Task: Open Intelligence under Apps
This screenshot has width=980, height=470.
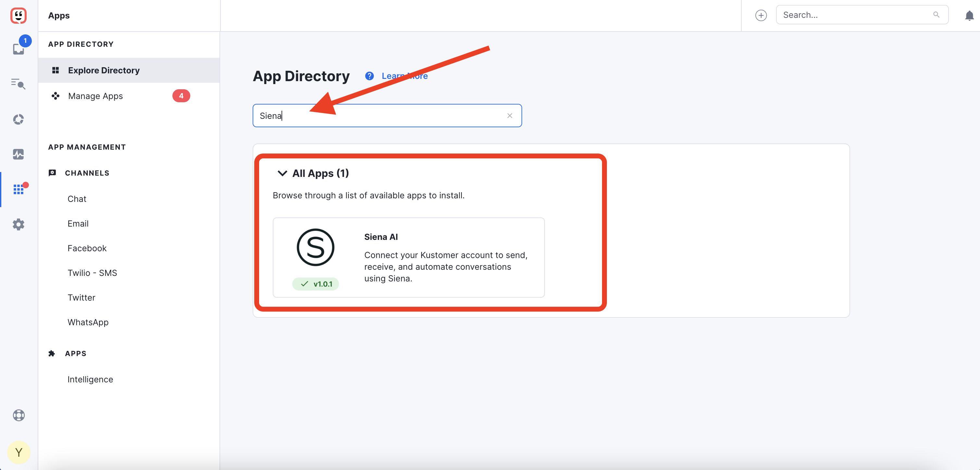Action: (x=90, y=379)
